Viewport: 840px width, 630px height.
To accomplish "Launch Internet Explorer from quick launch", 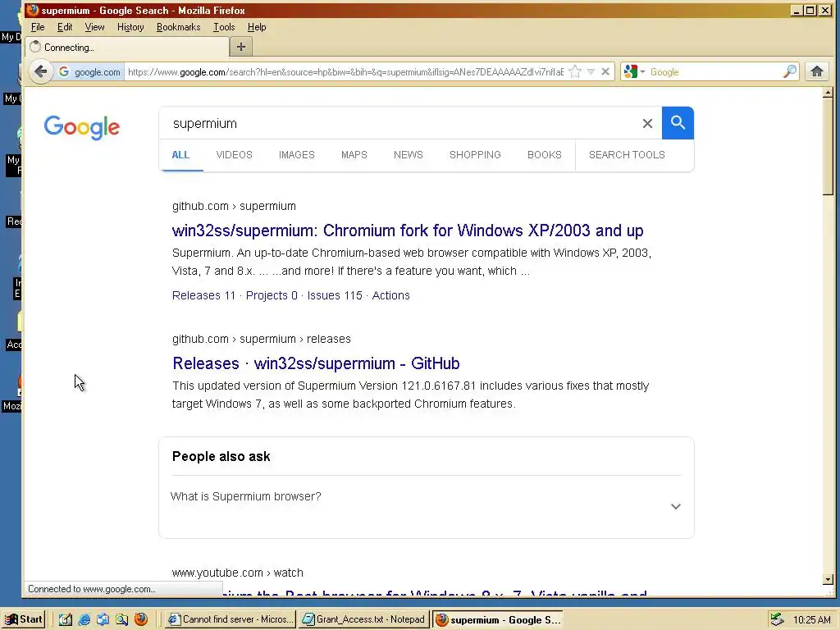I will pyautogui.click(x=84, y=619).
